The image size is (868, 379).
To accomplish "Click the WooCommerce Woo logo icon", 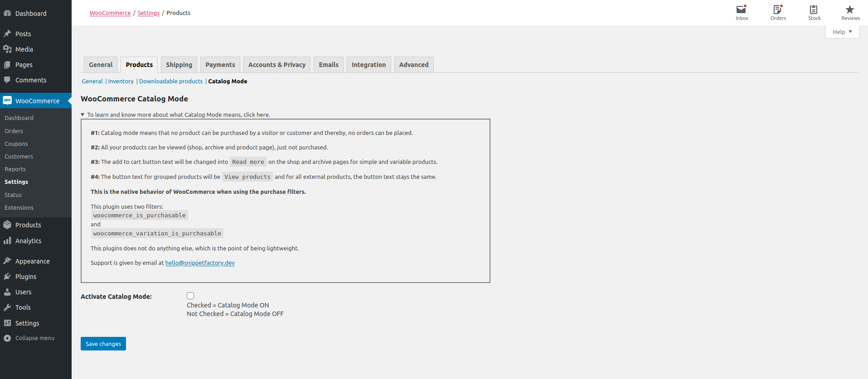I will pyautogui.click(x=7, y=101).
